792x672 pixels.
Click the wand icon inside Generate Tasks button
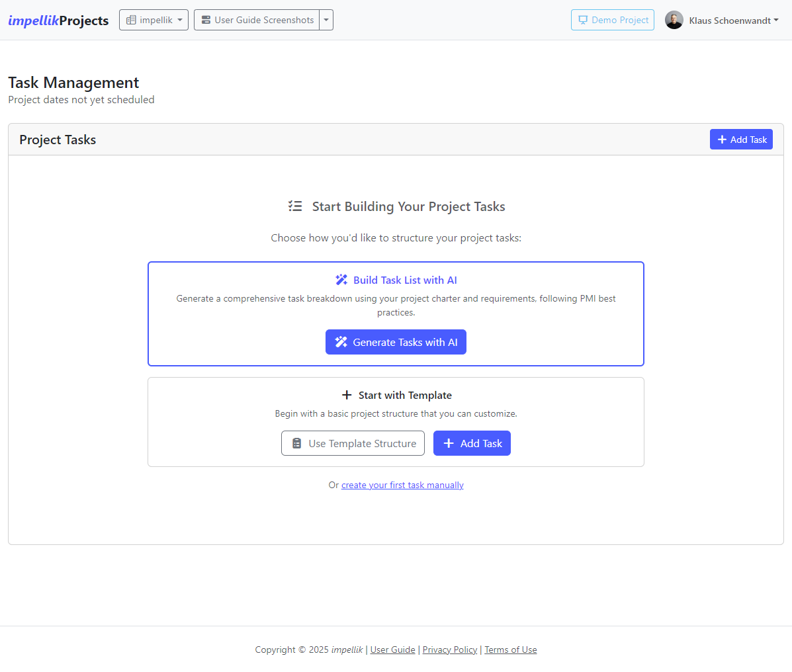coord(341,342)
